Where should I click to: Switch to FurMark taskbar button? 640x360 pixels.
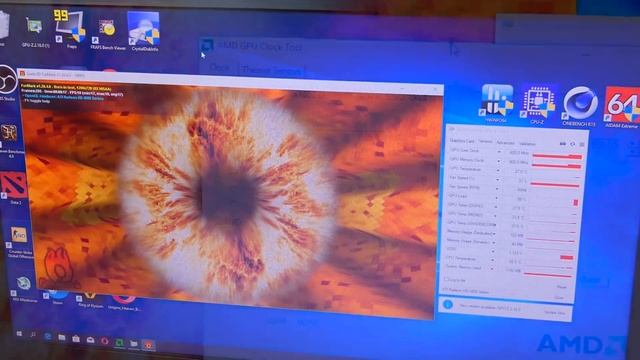coord(149,345)
